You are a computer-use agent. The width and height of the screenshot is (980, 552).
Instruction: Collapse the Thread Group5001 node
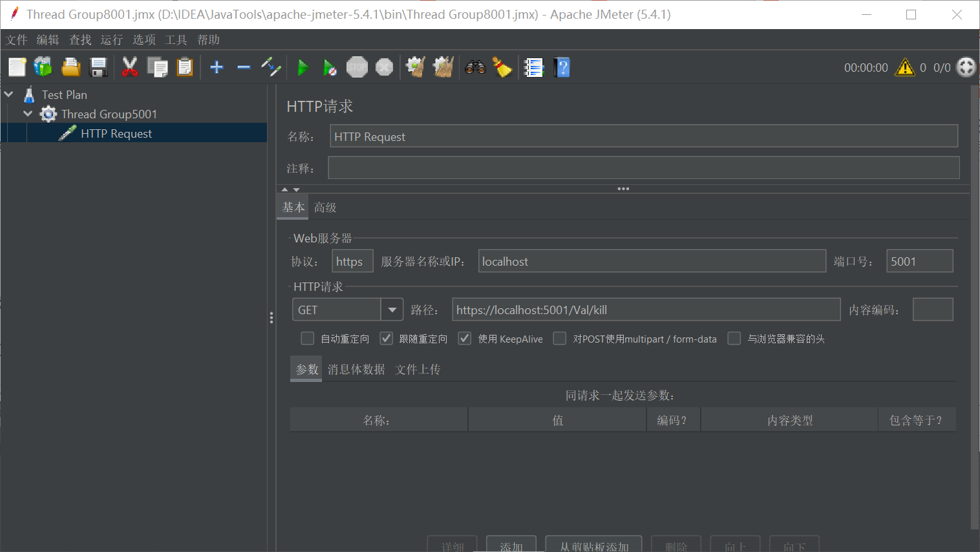coord(28,114)
